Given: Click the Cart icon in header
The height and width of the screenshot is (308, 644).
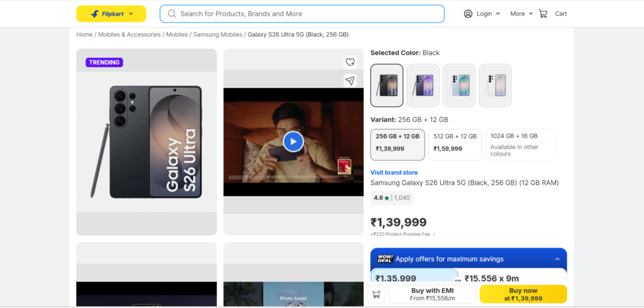Looking at the screenshot, I should 543,14.
